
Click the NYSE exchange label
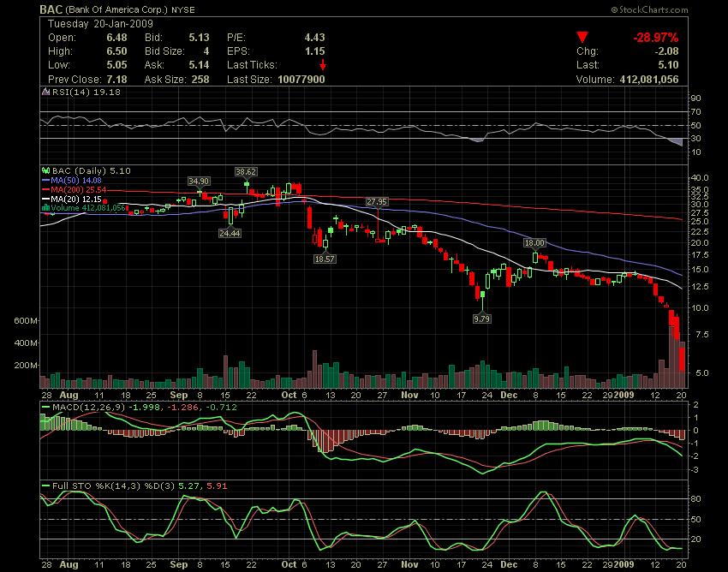coord(183,9)
